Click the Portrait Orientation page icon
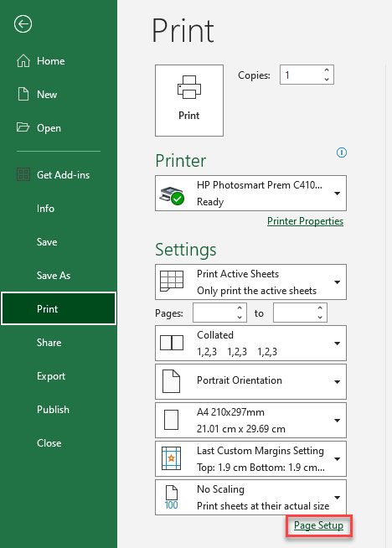 172,381
